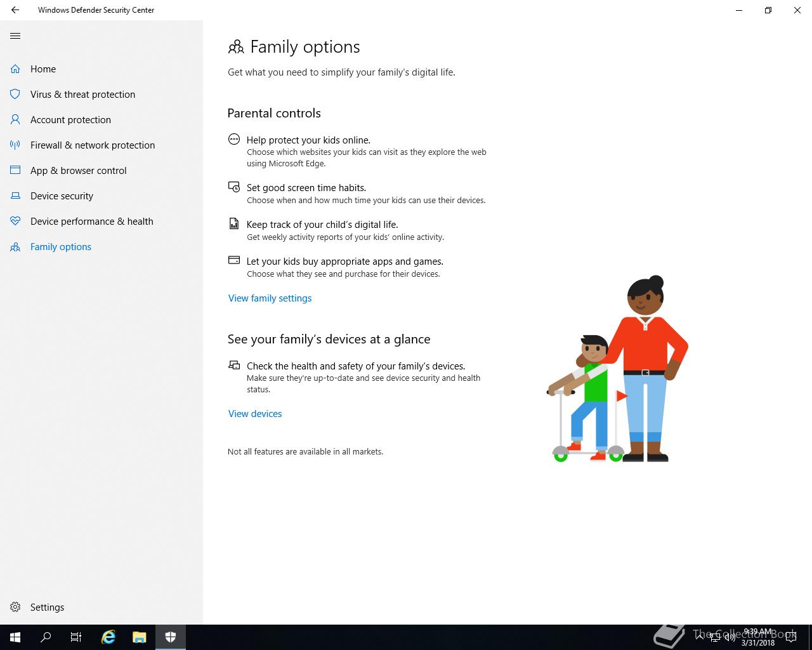Click the protect kids online icon
Screen dimensions: 812x650
234,139
